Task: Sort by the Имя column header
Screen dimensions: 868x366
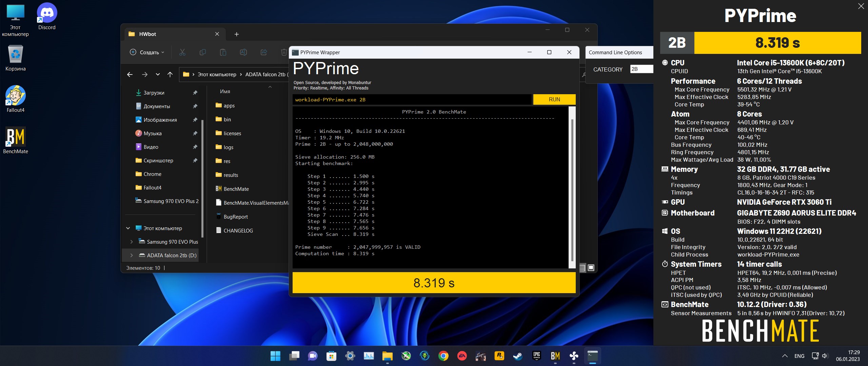Action: 225,91
